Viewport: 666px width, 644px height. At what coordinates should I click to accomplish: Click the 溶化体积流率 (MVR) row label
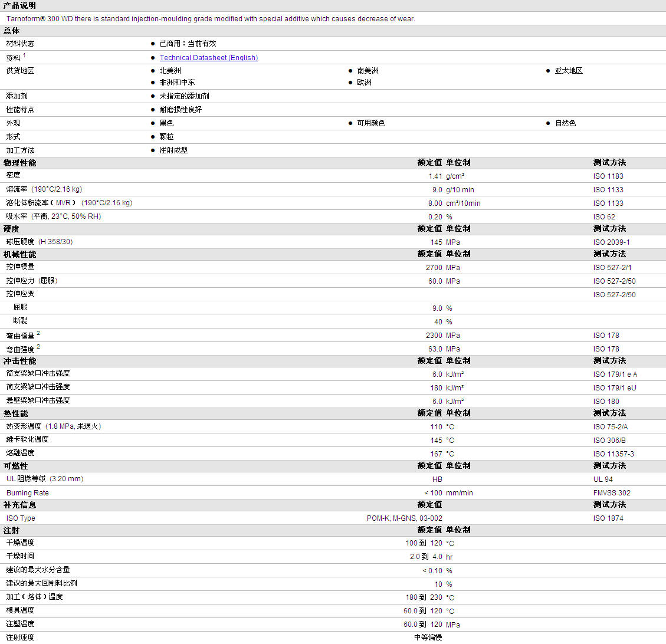click(69, 203)
